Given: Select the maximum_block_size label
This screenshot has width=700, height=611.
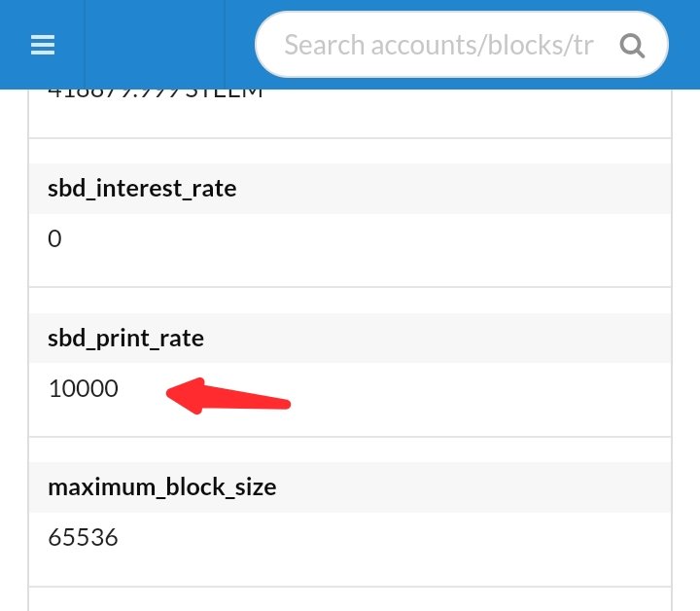Looking at the screenshot, I should coord(162,486).
